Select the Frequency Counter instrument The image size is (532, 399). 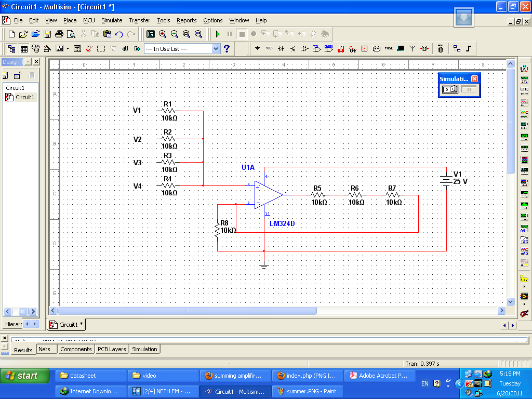tap(524, 137)
